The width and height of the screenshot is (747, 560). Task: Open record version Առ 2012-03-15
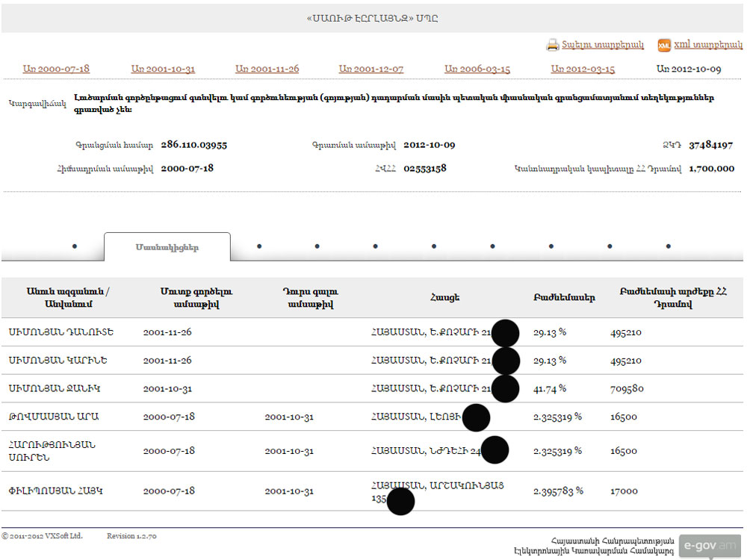pyautogui.click(x=583, y=69)
